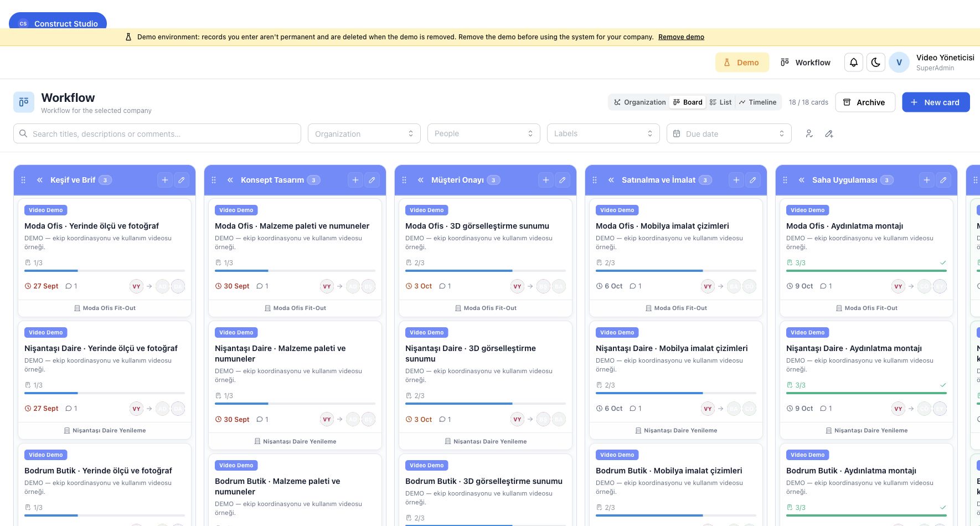Image resolution: width=980 pixels, height=526 pixels.
Task: Edit the Satınalma ve İmalat column
Action: point(753,180)
